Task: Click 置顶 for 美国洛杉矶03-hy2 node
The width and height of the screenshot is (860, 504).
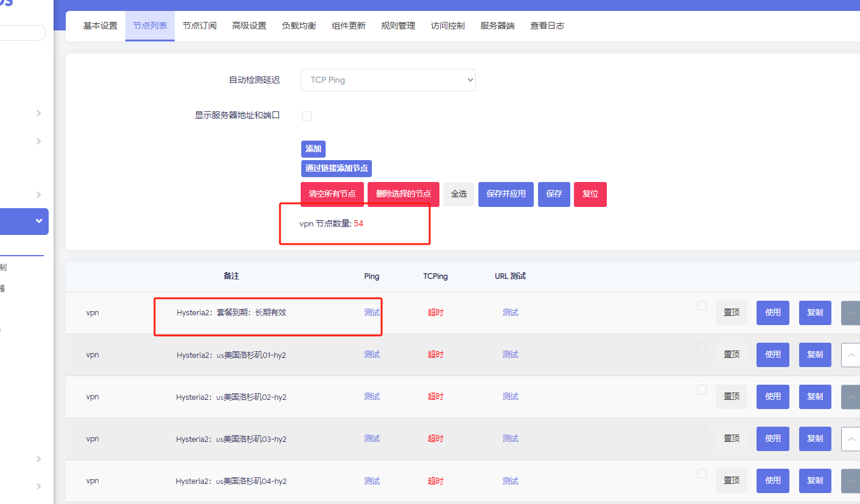Action: tap(731, 439)
